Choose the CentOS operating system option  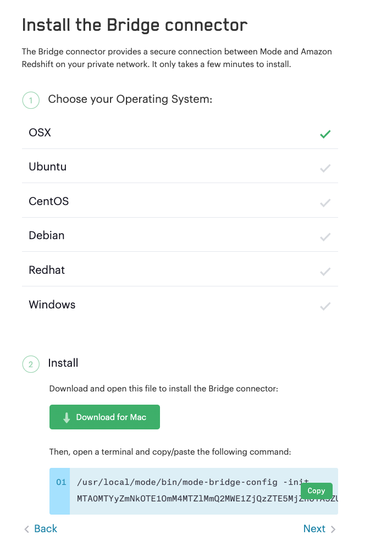[x=49, y=201]
